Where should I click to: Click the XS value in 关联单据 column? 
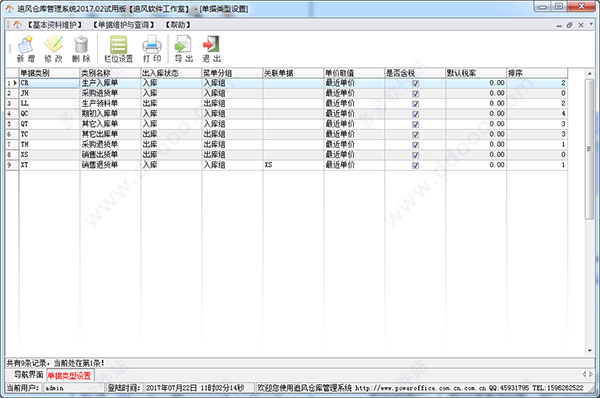pyautogui.click(x=268, y=165)
